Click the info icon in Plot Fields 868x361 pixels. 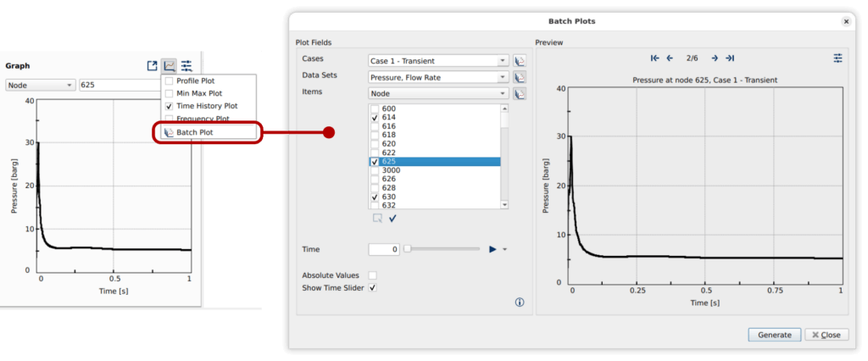pos(520,302)
